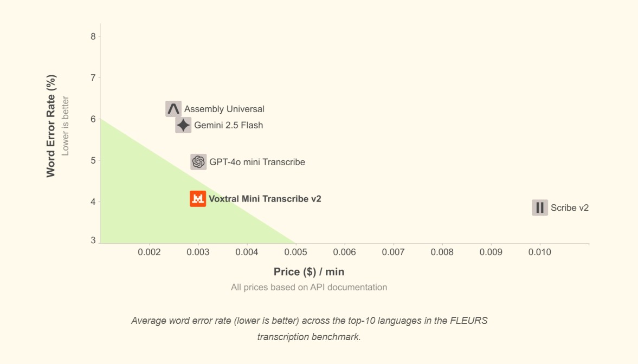This screenshot has width=638, height=364.
Task: Select the Gemini 2.5 Flash text label
Action: click(x=228, y=125)
